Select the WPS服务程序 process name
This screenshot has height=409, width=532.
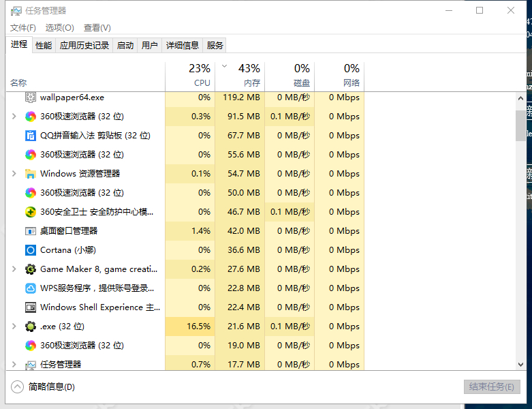(97, 288)
